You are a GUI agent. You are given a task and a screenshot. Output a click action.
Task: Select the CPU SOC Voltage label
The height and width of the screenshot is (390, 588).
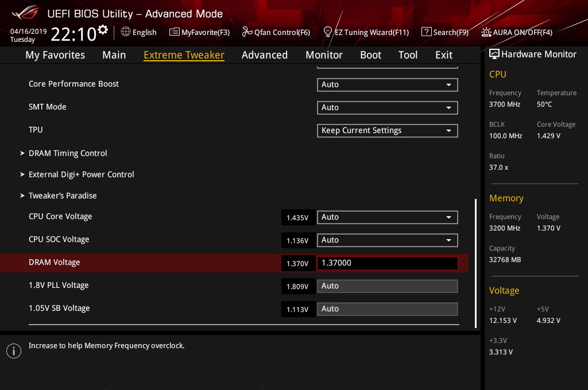(x=59, y=239)
